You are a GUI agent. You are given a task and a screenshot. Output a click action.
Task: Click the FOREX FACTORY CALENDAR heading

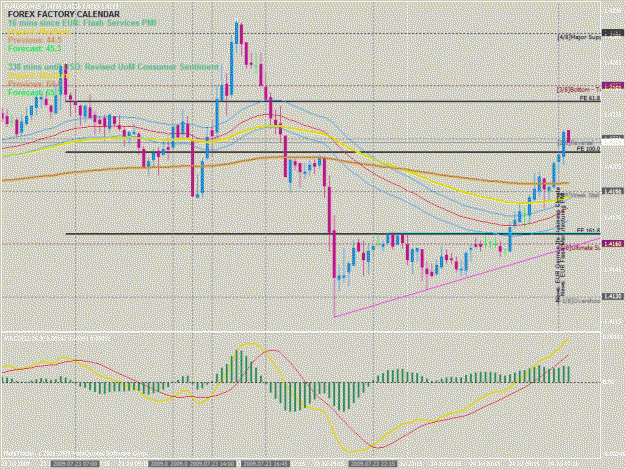63,14
